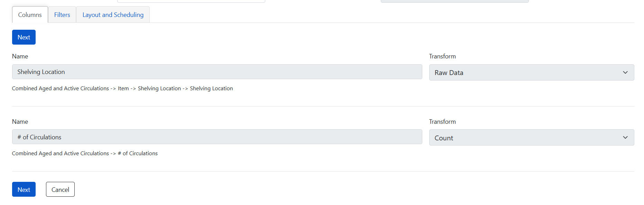Click the chevron arrow beside Raw Data
The image size is (644, 205).
(625, 73)
